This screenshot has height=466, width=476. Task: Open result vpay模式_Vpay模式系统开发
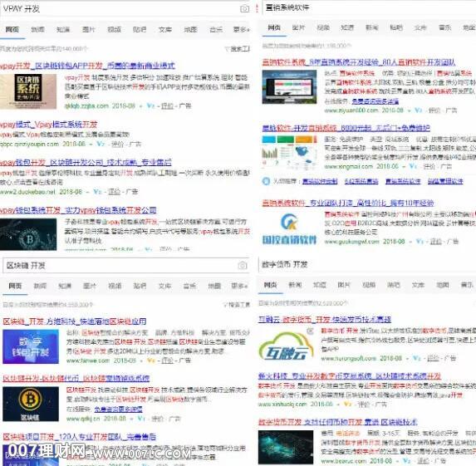pos(48,124)
